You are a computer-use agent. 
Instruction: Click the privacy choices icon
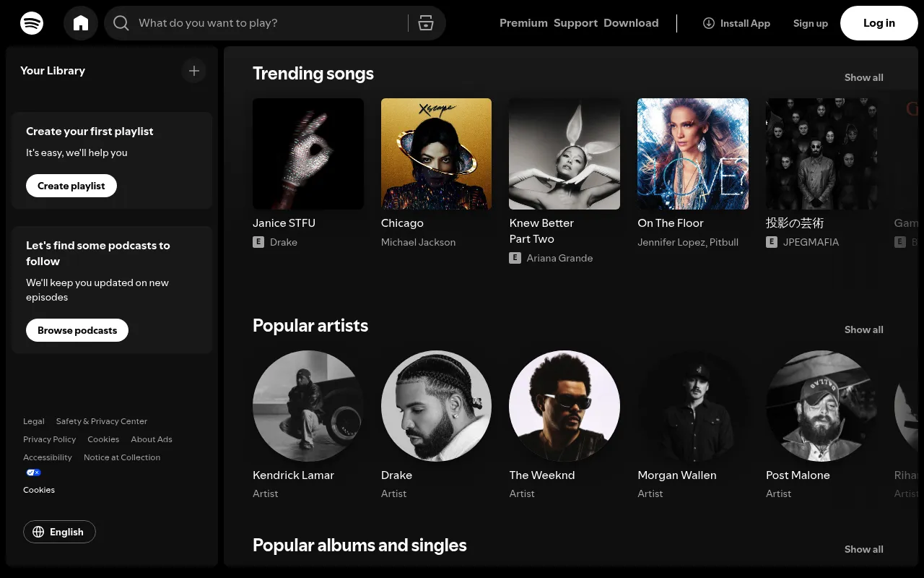[x=34, y=473]
